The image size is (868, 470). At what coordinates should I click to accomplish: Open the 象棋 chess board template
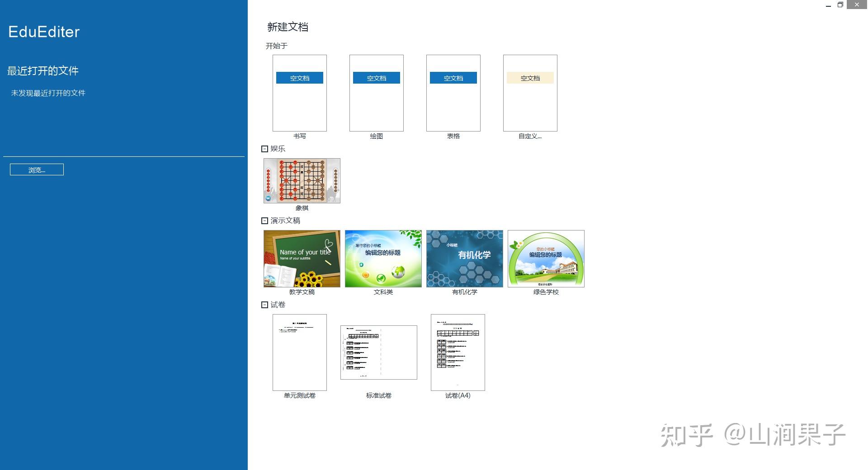(x=302, y=181)
